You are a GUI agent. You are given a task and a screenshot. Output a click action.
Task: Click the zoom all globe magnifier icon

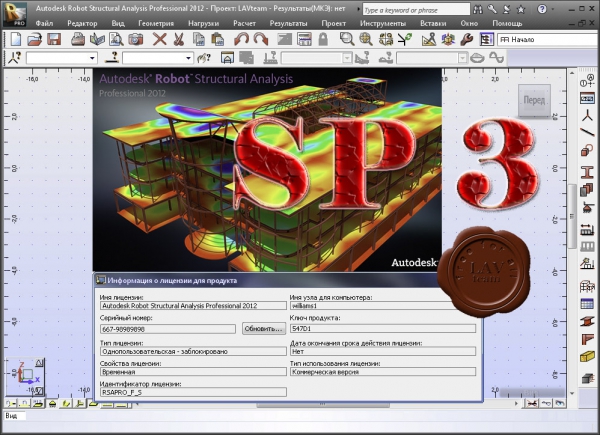[366, 39]
